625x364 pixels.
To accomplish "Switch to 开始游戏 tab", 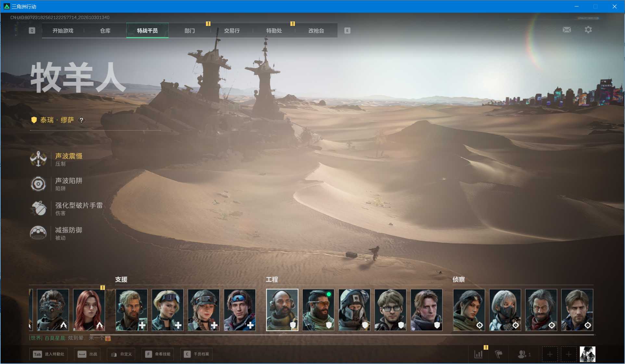I will point(63,31).
